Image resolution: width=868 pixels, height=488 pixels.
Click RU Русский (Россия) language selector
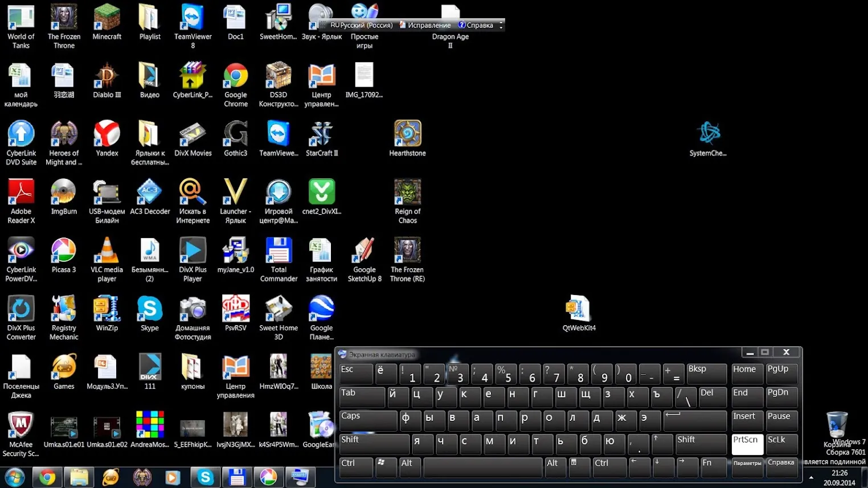pyautogui.click(x=362, y=25)
